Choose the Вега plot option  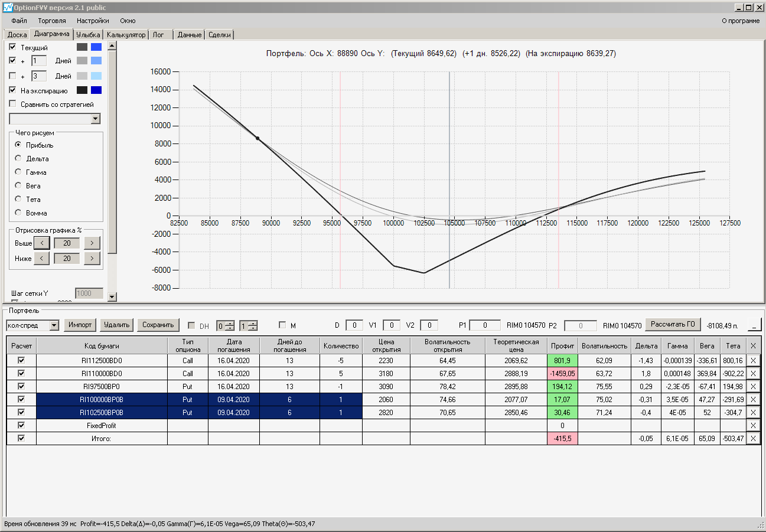tap(18, 186)
